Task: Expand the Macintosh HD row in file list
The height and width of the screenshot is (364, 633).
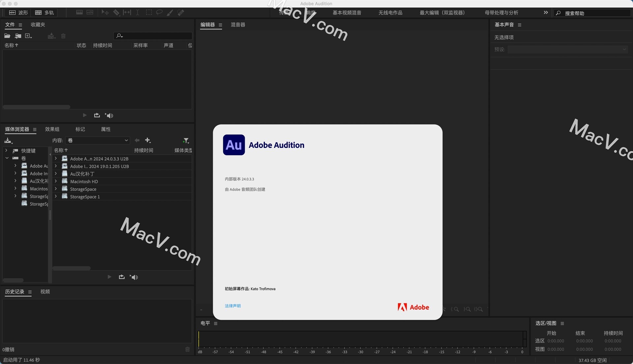Action: pos(56,181)
